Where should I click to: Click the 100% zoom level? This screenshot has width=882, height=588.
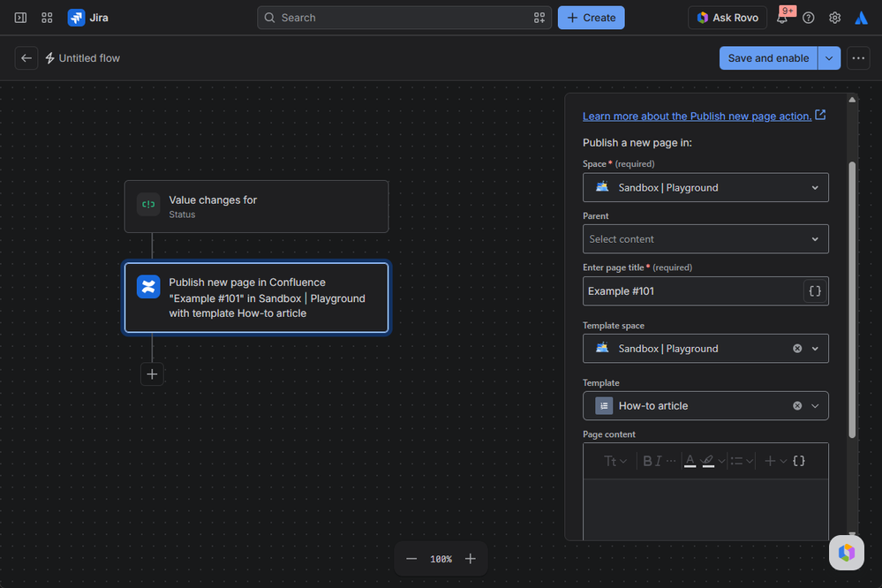click(441, 559)
